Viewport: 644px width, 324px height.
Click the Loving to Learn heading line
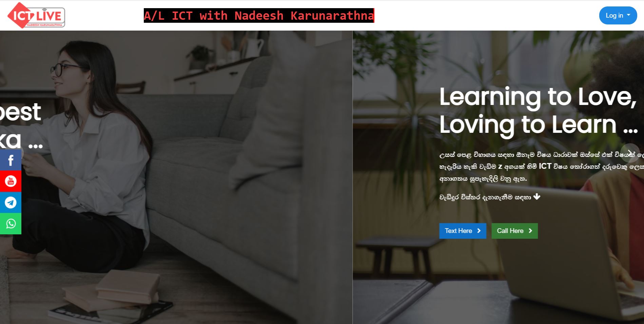click(539, 125)
